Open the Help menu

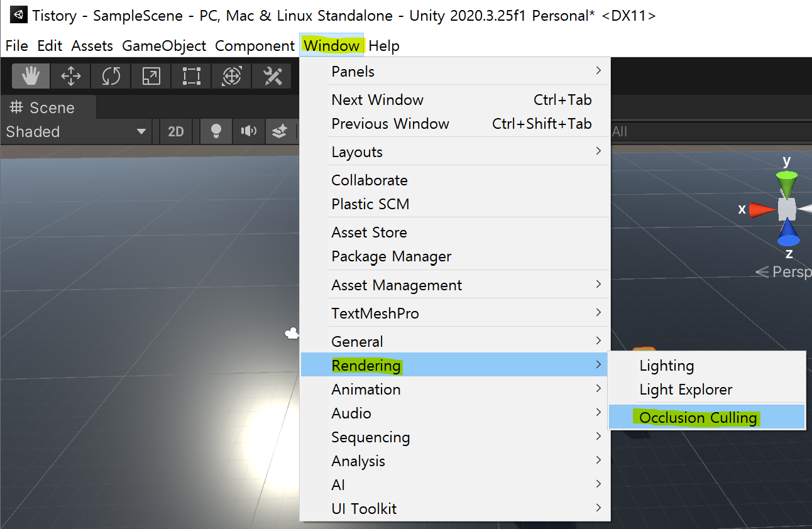[x=384, y=46]
